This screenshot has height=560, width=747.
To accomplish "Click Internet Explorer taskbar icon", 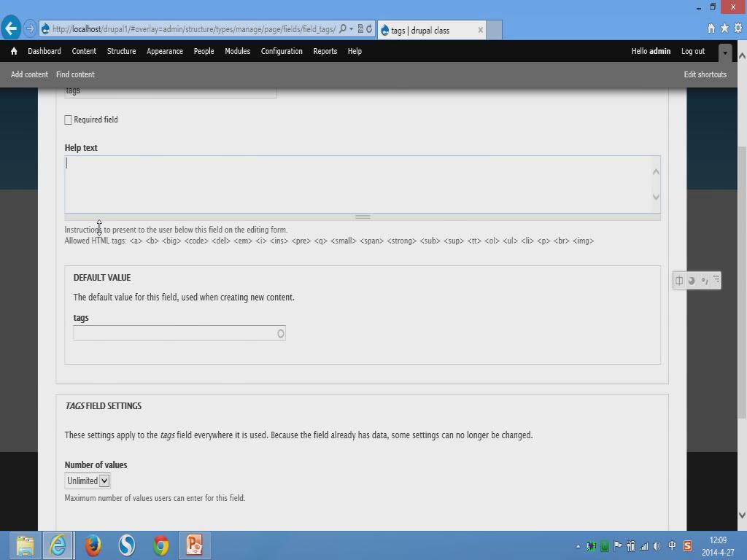I will pos(58,545).
